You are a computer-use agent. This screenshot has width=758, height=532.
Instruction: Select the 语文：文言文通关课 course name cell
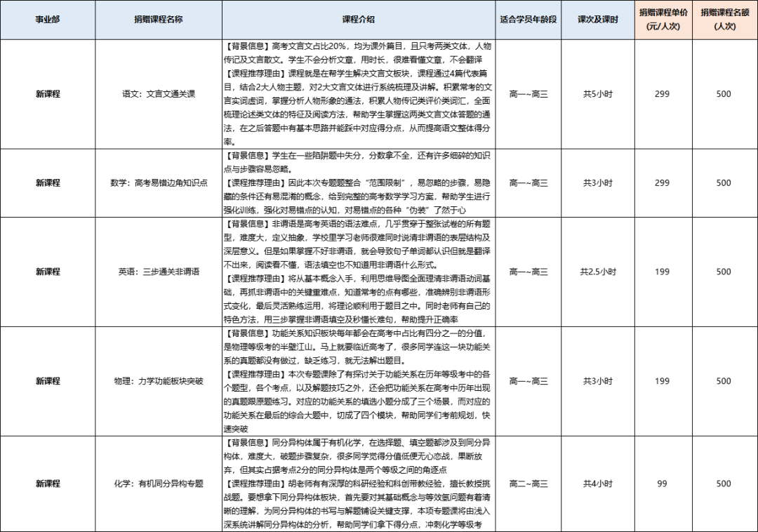point(159,94)
